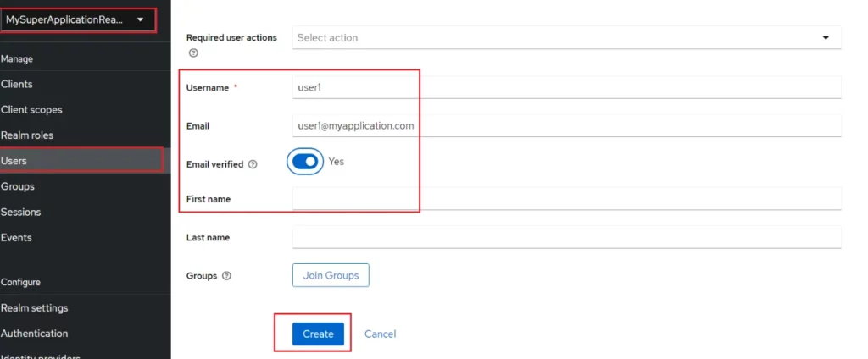The height and width of the screenshot is (359, 868).
Task: Focus the Username input field
Action: coord(567,87)
